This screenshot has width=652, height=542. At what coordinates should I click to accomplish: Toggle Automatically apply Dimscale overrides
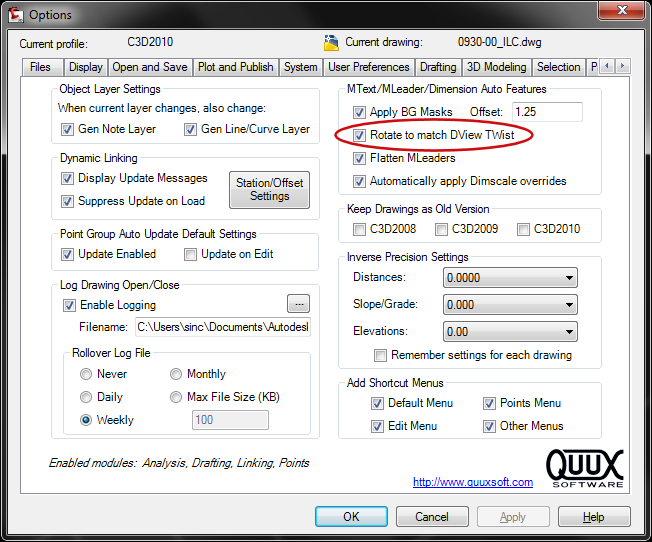(359, 181)
